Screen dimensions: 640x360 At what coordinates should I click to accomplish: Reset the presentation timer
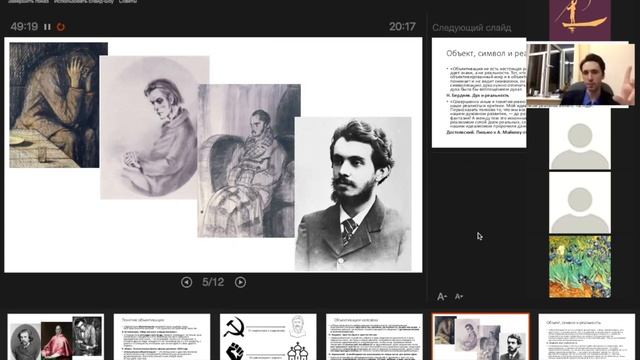click(61, 27)
